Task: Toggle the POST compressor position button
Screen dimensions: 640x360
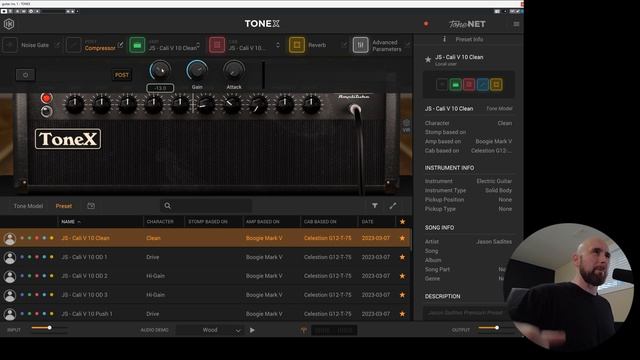Action: tap(122, 75)
